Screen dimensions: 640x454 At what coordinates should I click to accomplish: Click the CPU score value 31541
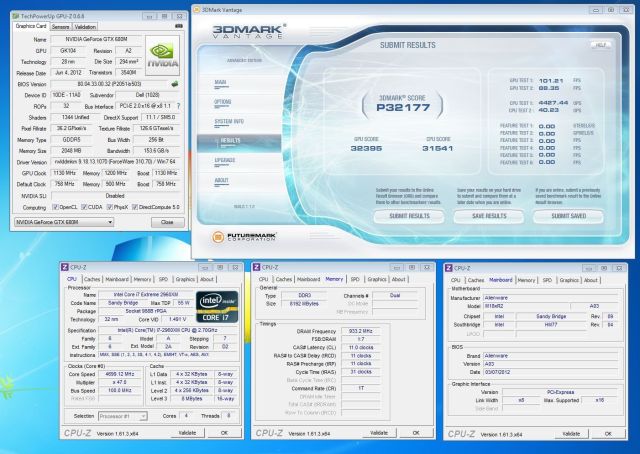tap(438, 149)
